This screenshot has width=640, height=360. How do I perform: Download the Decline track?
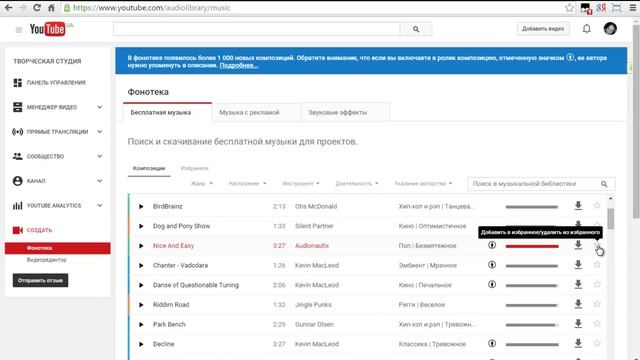(578, 344)
